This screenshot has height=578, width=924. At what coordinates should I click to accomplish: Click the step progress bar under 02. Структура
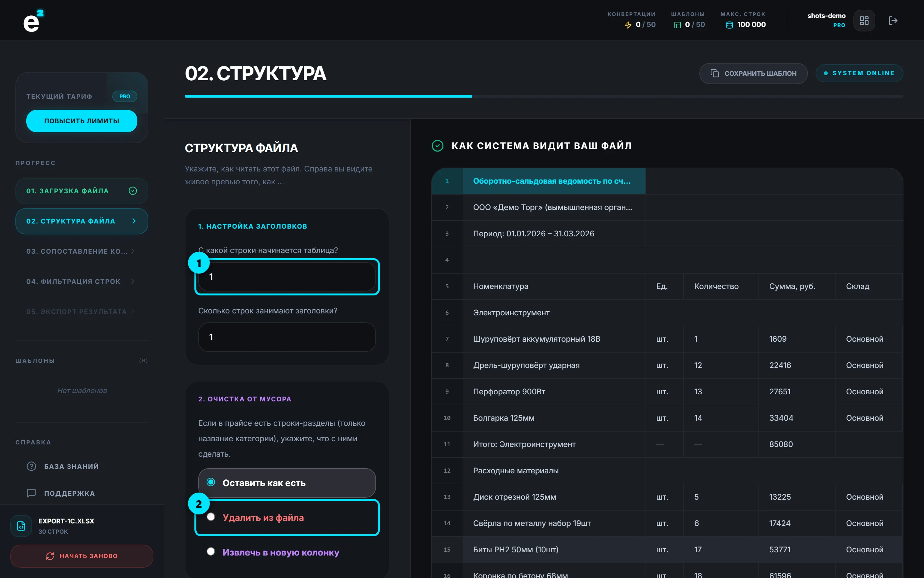[x=544, y=96]
